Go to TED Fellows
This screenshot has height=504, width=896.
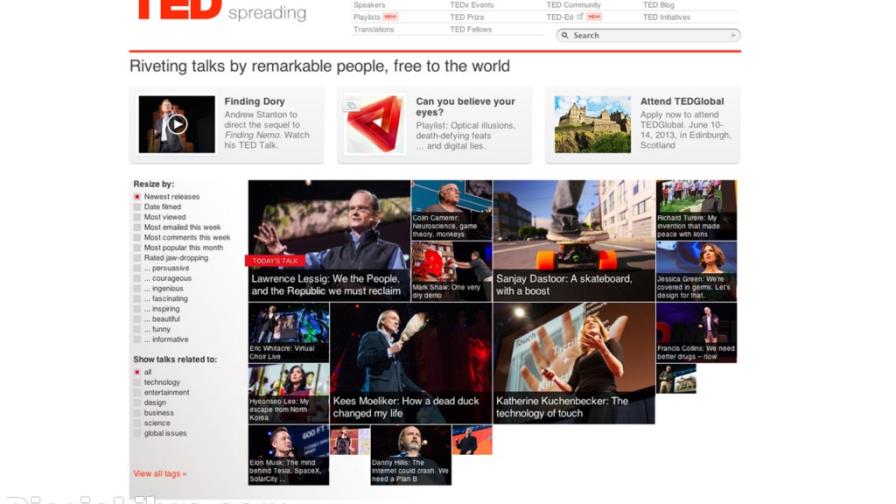click(x=470, y=29)
